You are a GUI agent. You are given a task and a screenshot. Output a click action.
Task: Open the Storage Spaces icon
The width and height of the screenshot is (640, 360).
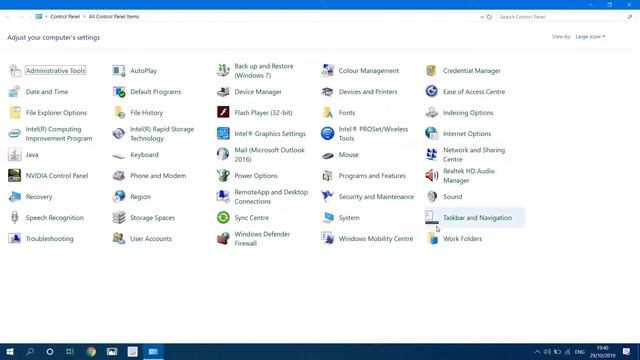pyautogui.click(x=119, y=218)
